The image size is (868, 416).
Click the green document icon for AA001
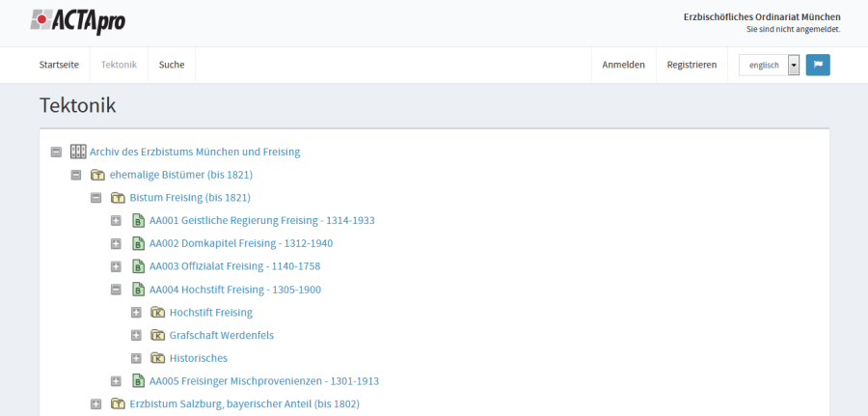(x=138, y=221)
